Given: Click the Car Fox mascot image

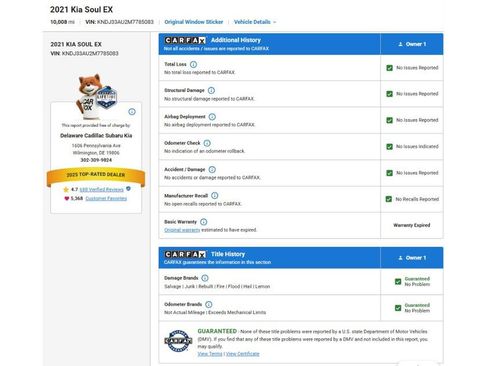Looking at the screenshot, I should 89,97.
